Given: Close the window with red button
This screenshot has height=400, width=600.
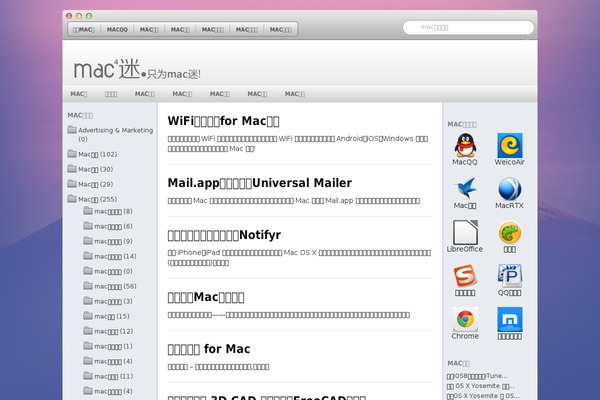Looking at the screenshot, I should click(x=69, y=16).
